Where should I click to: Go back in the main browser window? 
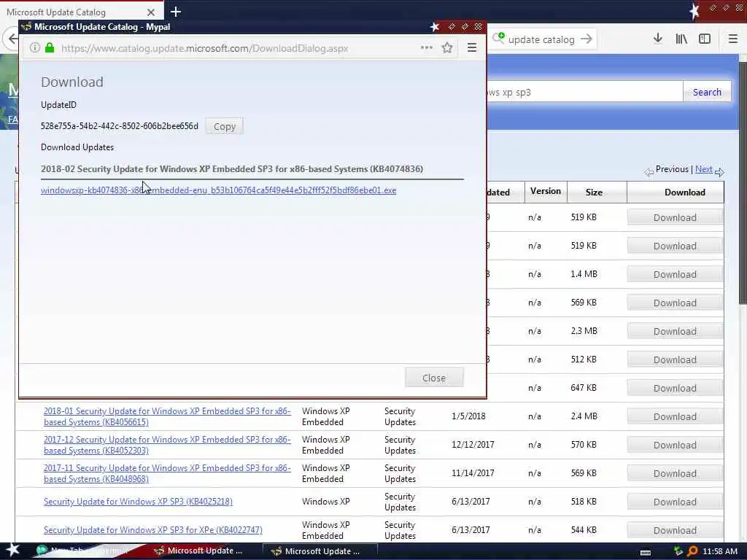(x=12, y=39)
